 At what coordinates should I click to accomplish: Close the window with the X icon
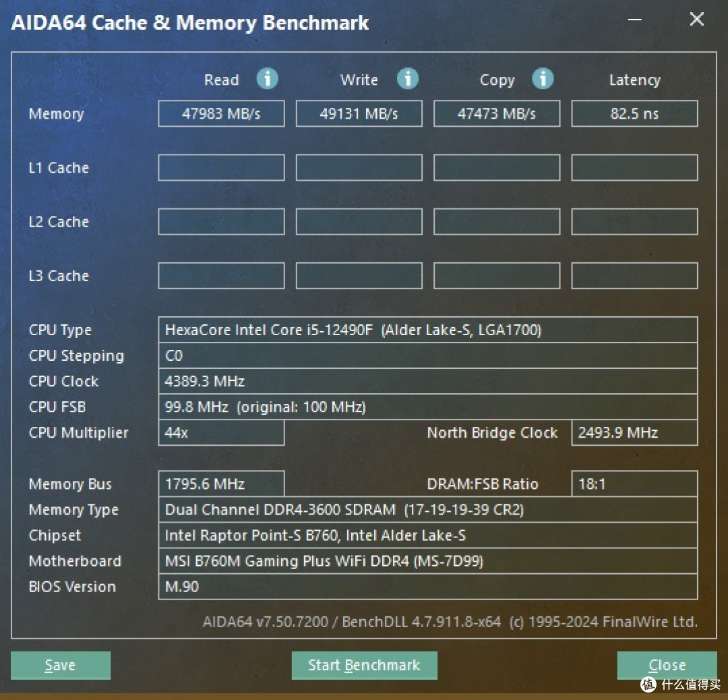coord(697,19)
